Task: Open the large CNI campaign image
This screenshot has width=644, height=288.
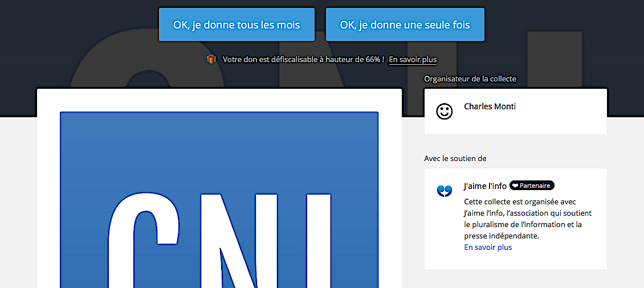Action: [219, 200]
